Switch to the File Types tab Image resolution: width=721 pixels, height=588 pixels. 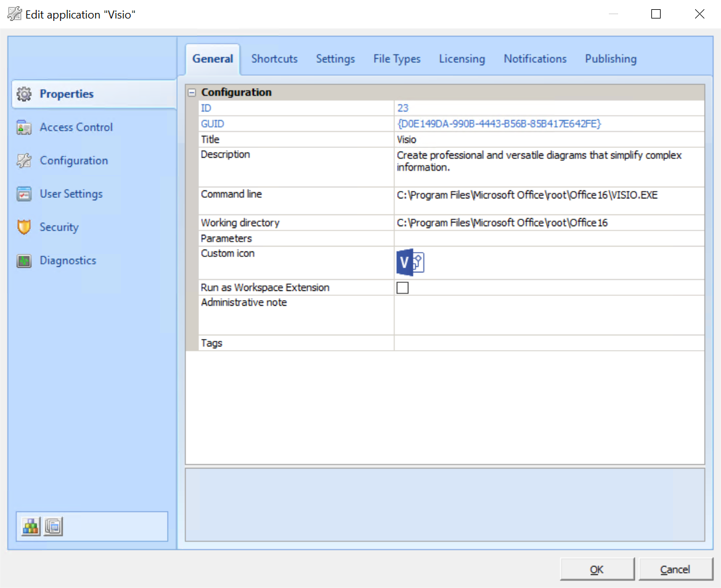pos(397,59)
